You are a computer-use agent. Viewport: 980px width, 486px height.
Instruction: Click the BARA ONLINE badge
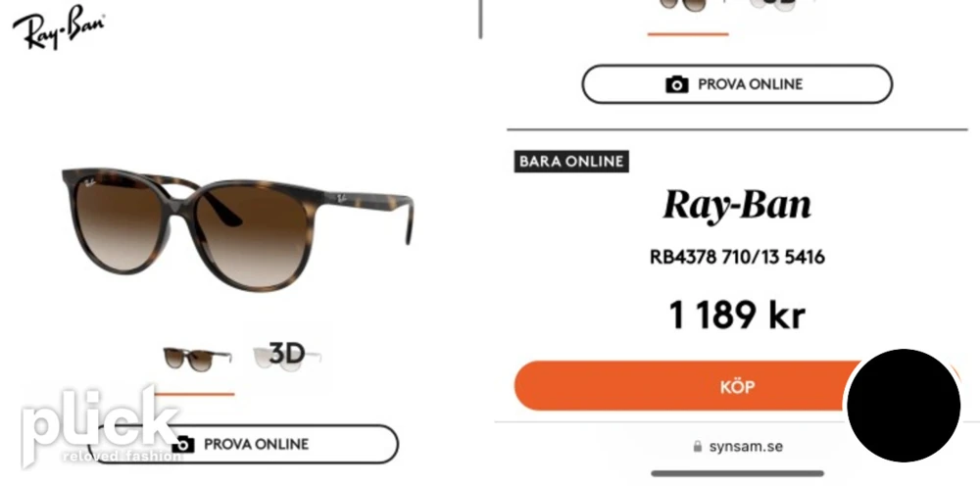click(571, 161)
